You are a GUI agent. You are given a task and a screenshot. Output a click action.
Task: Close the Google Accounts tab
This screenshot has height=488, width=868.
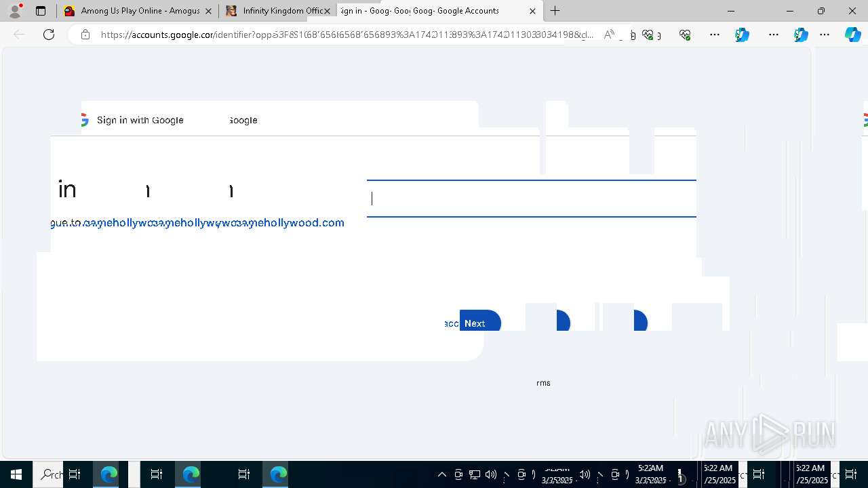(x=532, y=11)
